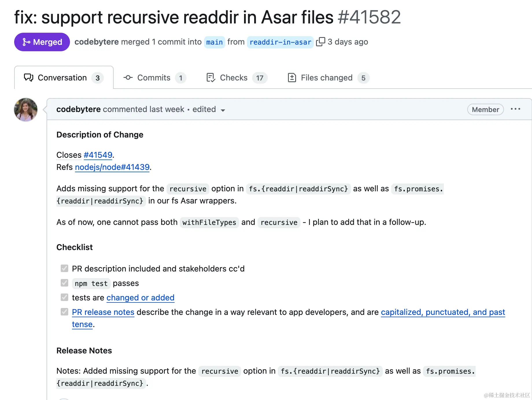The image size is (532, 400).
Task: Click the main branch label
Action: [215, 42]
